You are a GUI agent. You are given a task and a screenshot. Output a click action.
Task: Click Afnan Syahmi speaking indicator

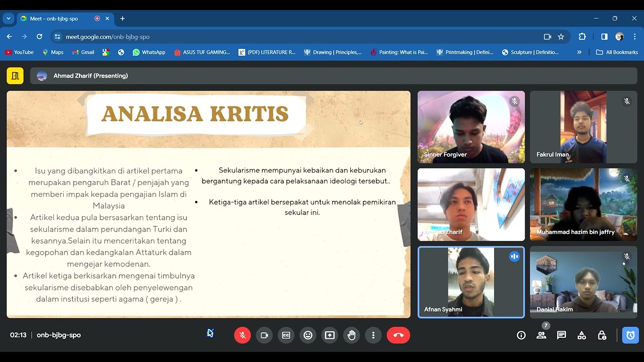(x=514, y=256)
